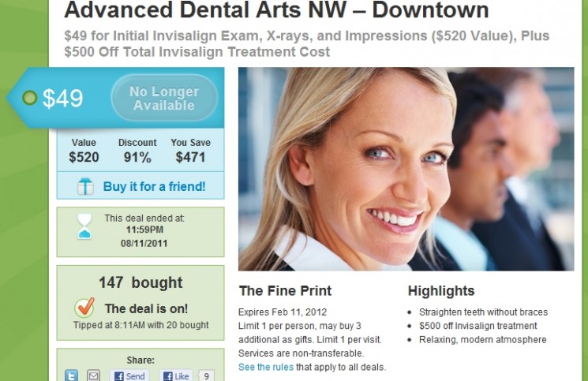Click the 91% discount figure
This screenshot has height=381, width=588.
tap(137, 157)
